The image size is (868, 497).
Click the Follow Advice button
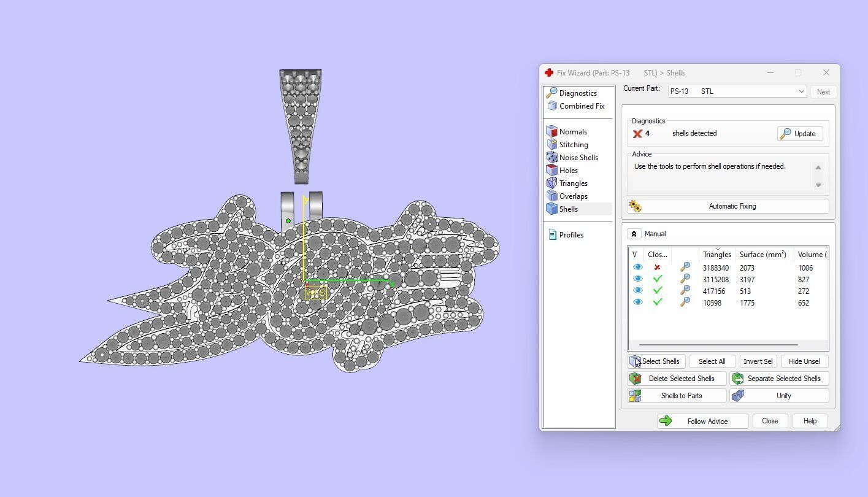click(x=703, y=421)
